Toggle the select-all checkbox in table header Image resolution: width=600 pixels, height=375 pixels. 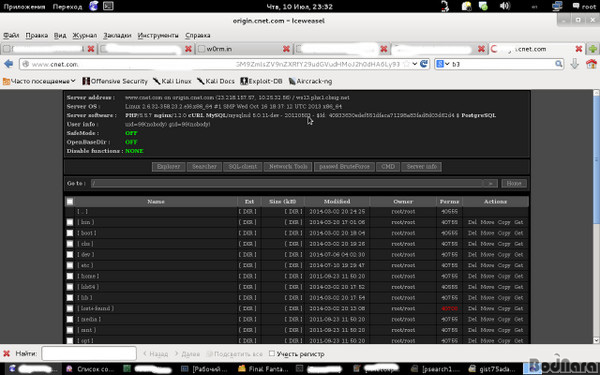[70, 201]
